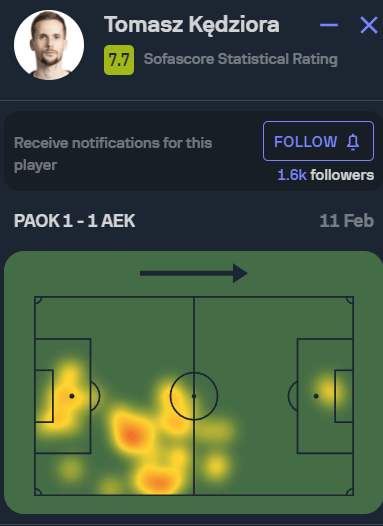Click the orange hotspot near left midfield
The height and width of the screenshot is (526, 383).
(x=131, y=435)
